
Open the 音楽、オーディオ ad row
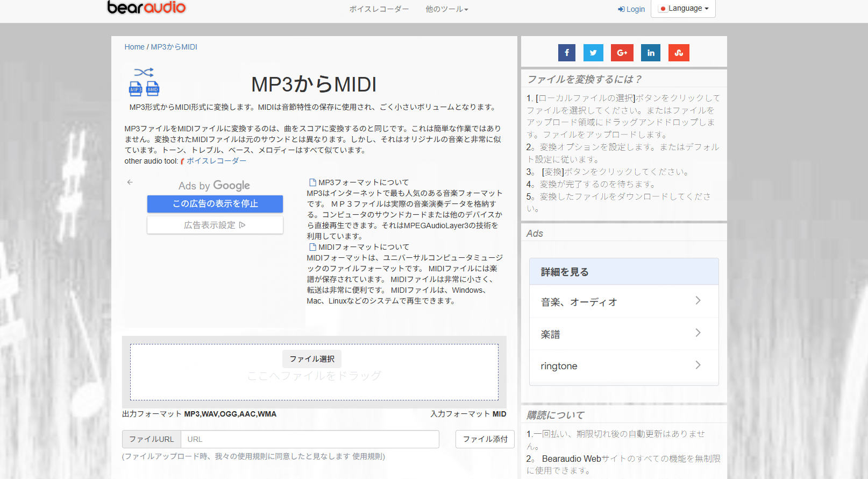click(x=624, y=301)
